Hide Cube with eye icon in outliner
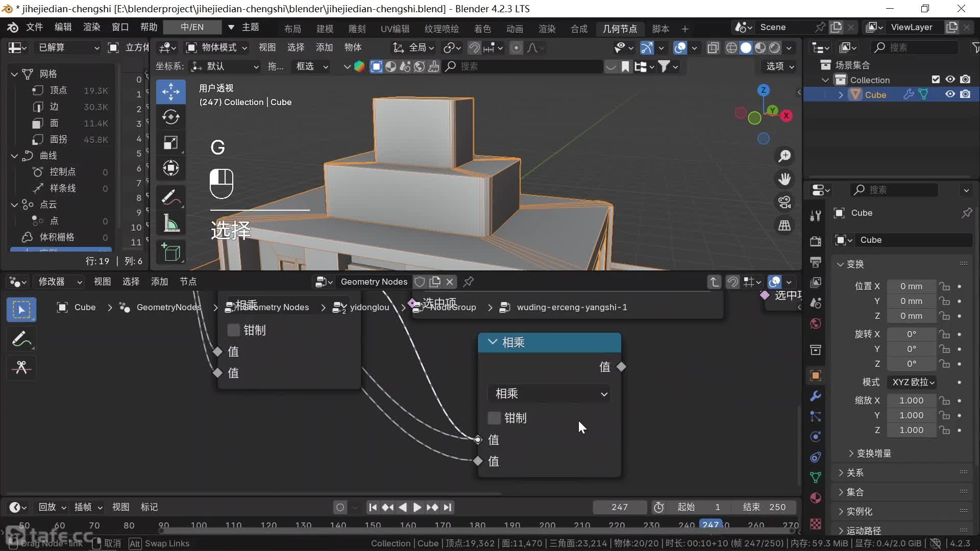This screenshot has width=980, height=551. click(950, 94)
